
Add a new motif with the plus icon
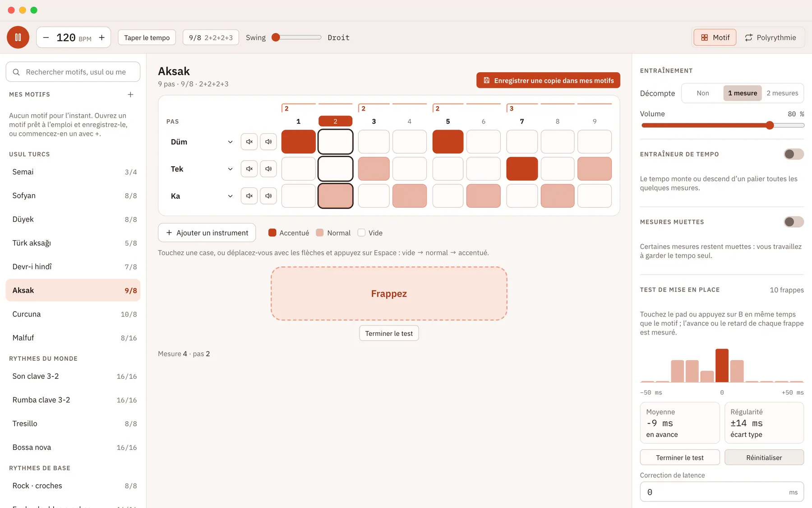click(130, 94)
